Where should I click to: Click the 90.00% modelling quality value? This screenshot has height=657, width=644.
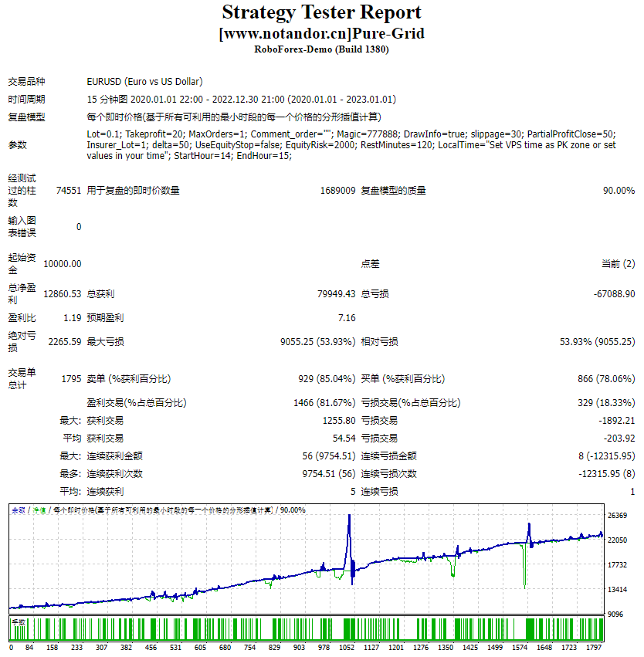click(618, 191)
